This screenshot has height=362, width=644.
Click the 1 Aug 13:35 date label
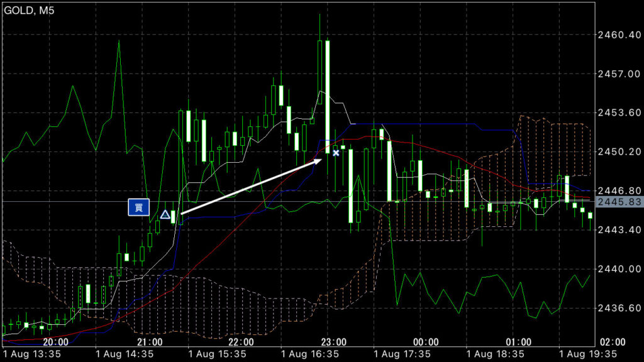[31, 354]
